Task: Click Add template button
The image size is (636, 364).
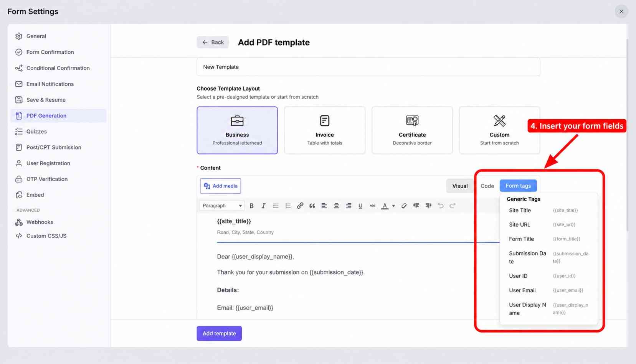Action: [219, 333]
